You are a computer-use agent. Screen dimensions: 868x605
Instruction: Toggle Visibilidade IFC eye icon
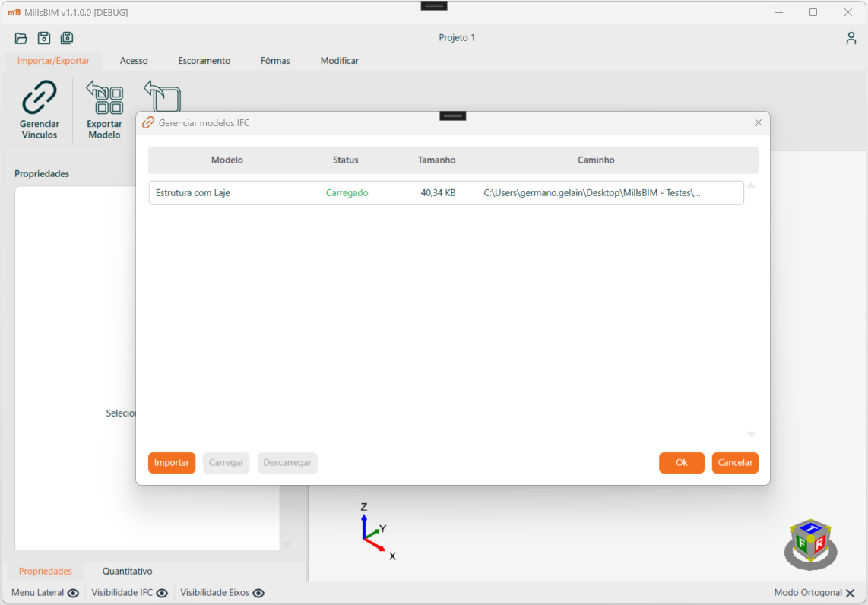click(162, 593)
